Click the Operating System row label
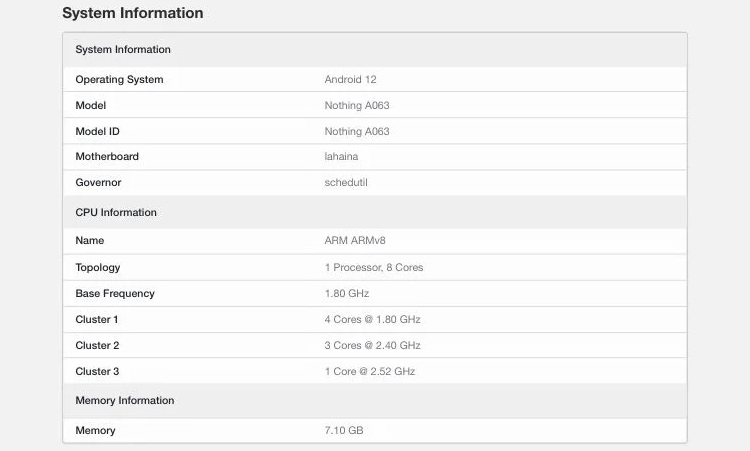 pyautogui.click(x=119, y=80)
